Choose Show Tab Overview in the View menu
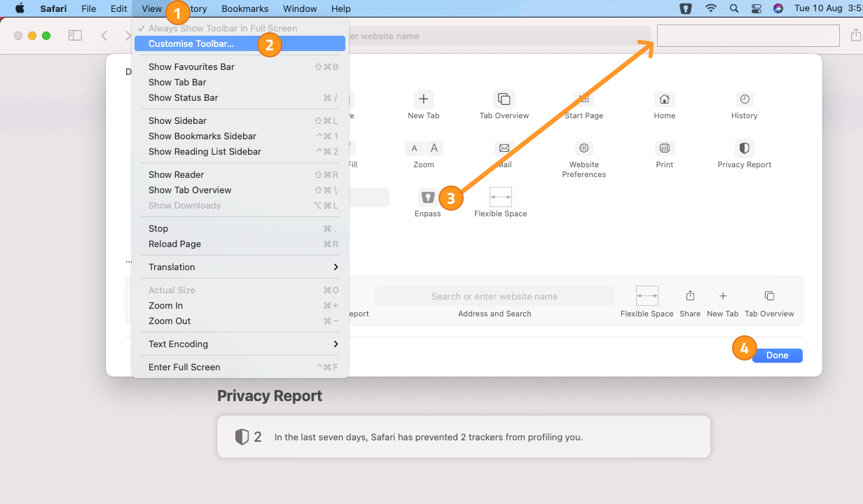863x504 pixels. 240,190
